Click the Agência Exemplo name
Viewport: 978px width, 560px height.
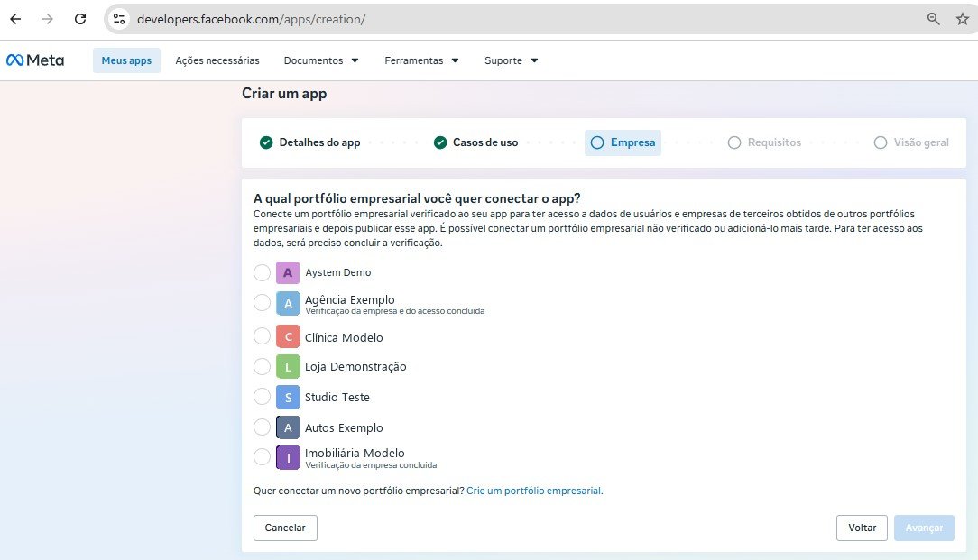click(x=349, y=299)
